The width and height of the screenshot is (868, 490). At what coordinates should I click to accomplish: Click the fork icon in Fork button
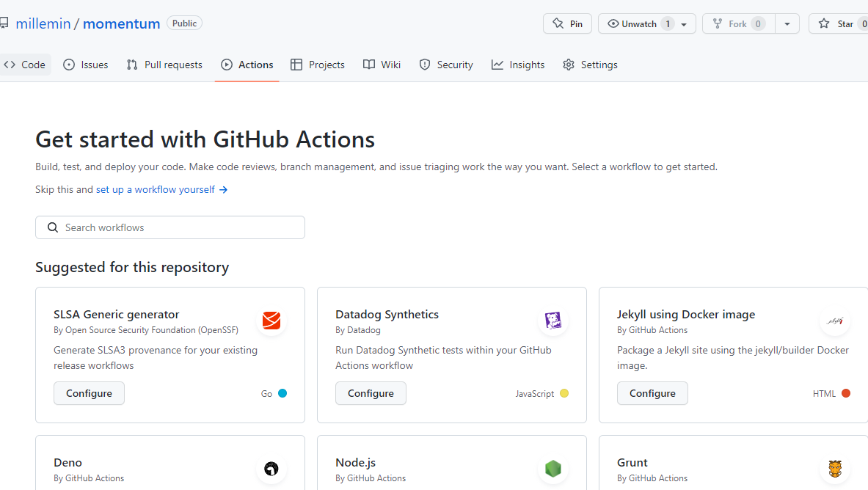(x=718, y=23)
